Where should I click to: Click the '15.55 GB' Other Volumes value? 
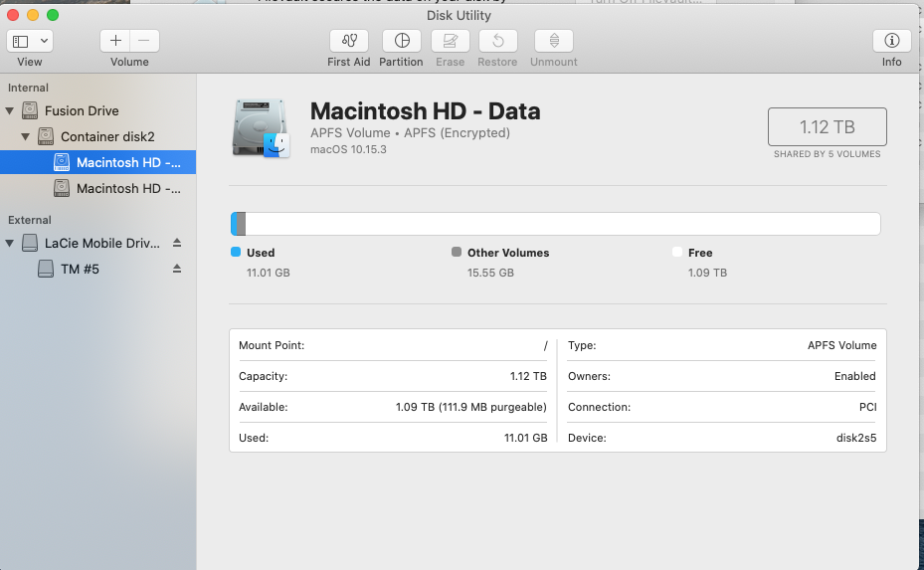tap(490, 273)
